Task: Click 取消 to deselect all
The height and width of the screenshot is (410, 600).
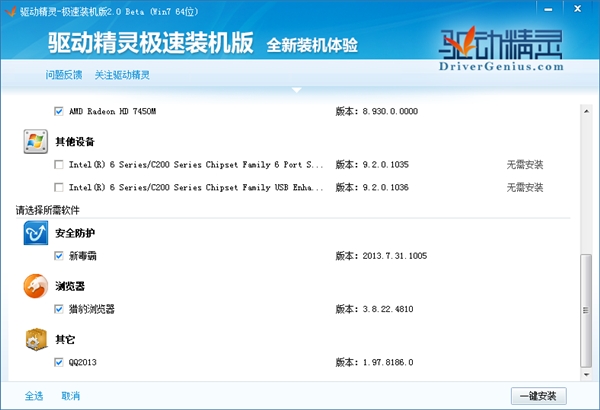Action: coord(71,396)
